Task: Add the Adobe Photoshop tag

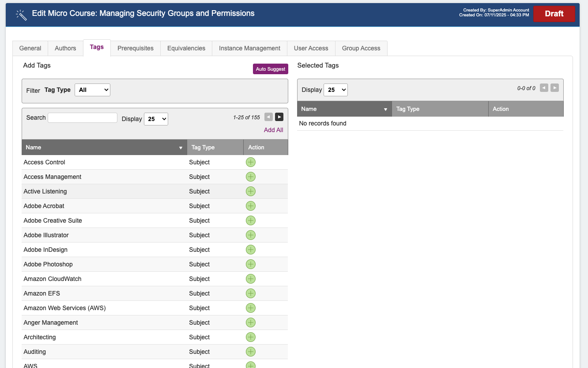Action: coord(251,264)
